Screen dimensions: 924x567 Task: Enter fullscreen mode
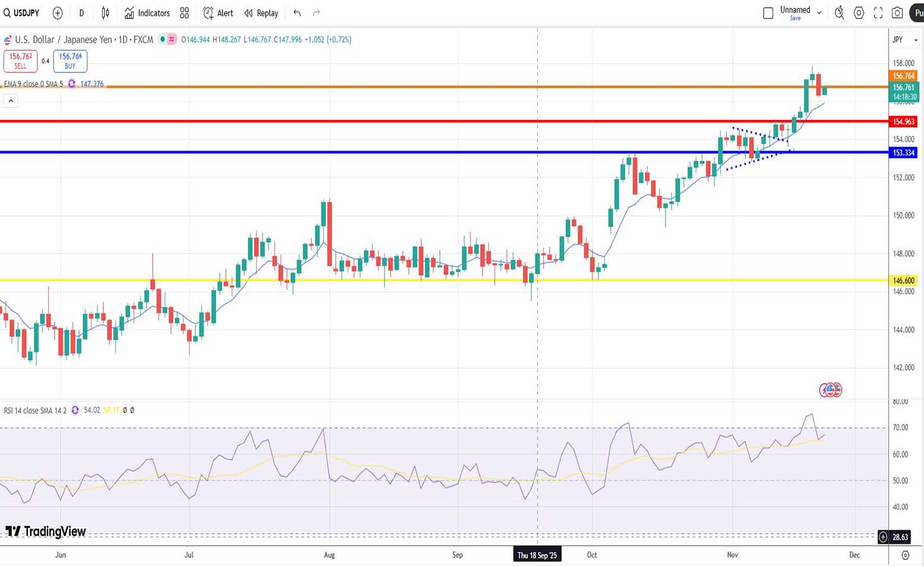click(878, 13)
